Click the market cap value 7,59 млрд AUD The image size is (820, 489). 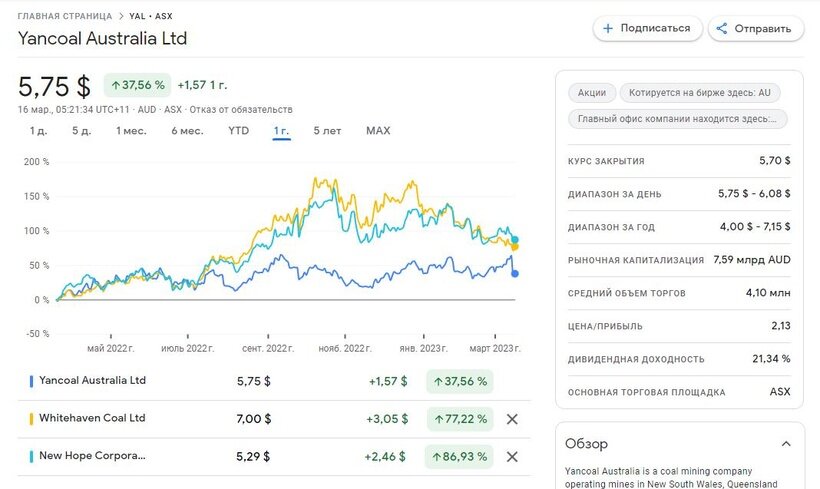tap(752, 259)
